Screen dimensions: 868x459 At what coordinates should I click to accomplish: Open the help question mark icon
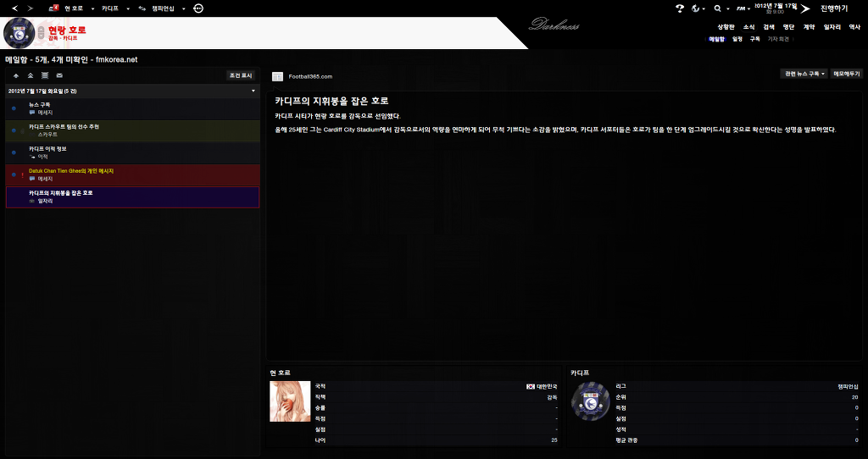(x=680, y=8)
